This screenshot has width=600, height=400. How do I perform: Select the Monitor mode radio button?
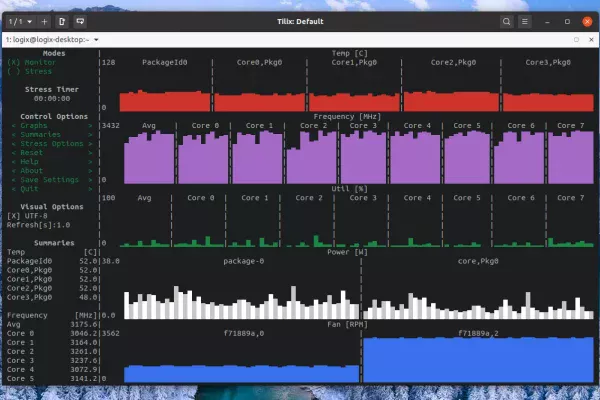click(32, 62)
